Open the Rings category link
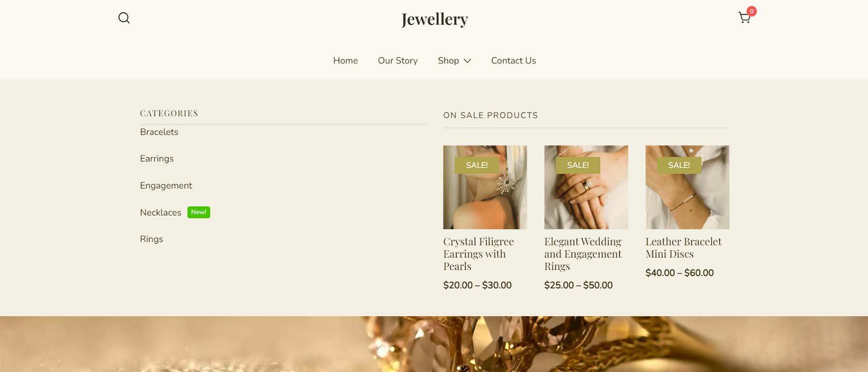 tap(151, 239)
